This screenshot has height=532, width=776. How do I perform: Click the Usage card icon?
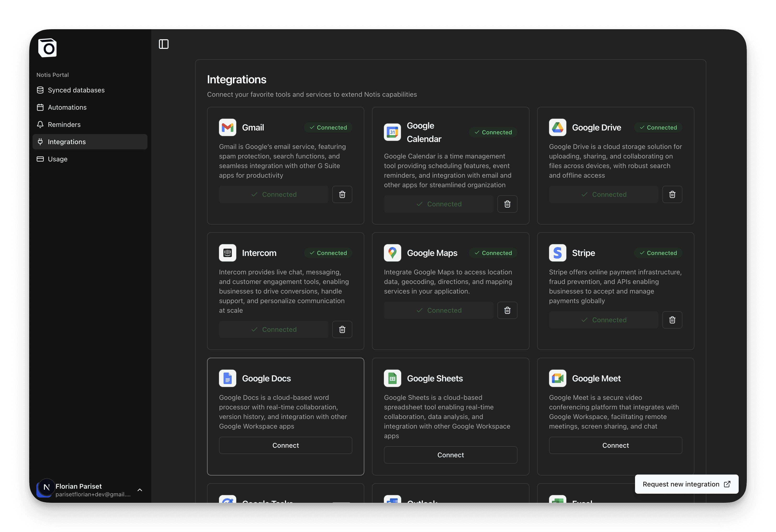point(40,159)
